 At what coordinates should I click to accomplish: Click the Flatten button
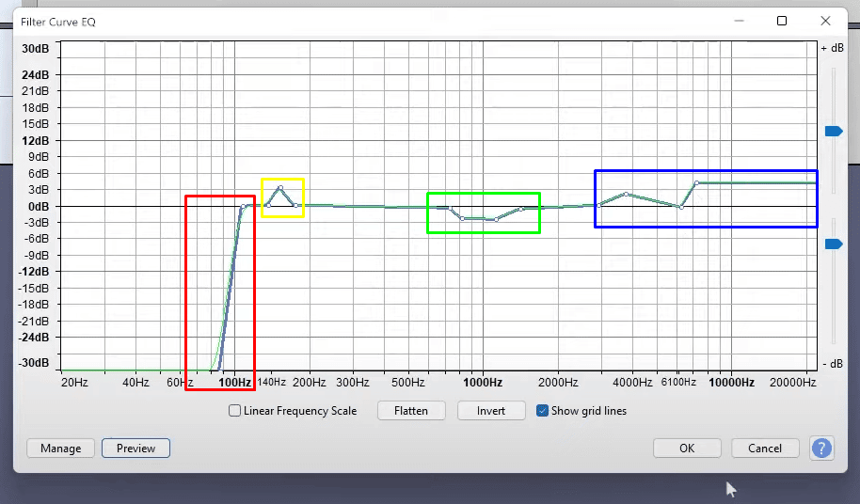click(x=411, y=410)
